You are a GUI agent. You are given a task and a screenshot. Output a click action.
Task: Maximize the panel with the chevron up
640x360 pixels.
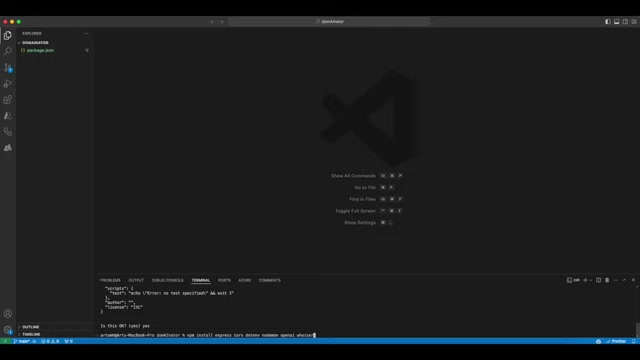624,280
